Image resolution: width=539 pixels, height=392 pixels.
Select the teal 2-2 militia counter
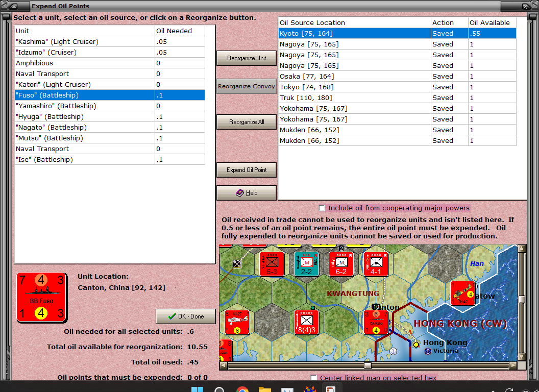(307, 264)
